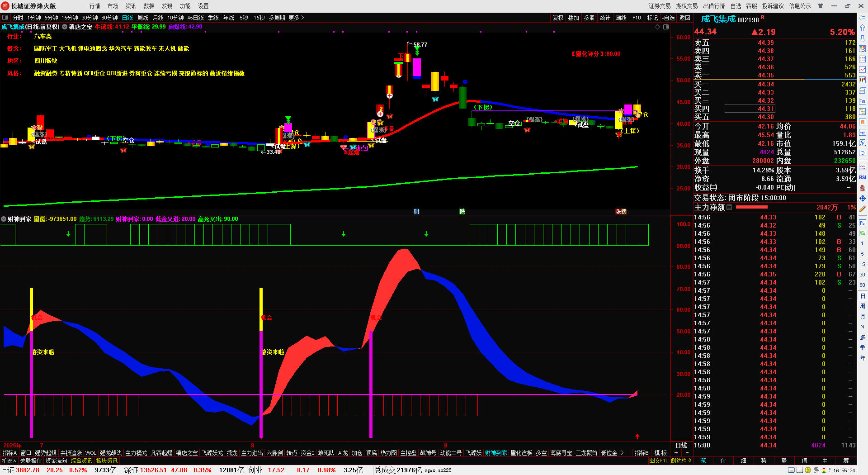Click the minus zoom button beside 模板
The image size is (868, 475).
click(687, 453)
